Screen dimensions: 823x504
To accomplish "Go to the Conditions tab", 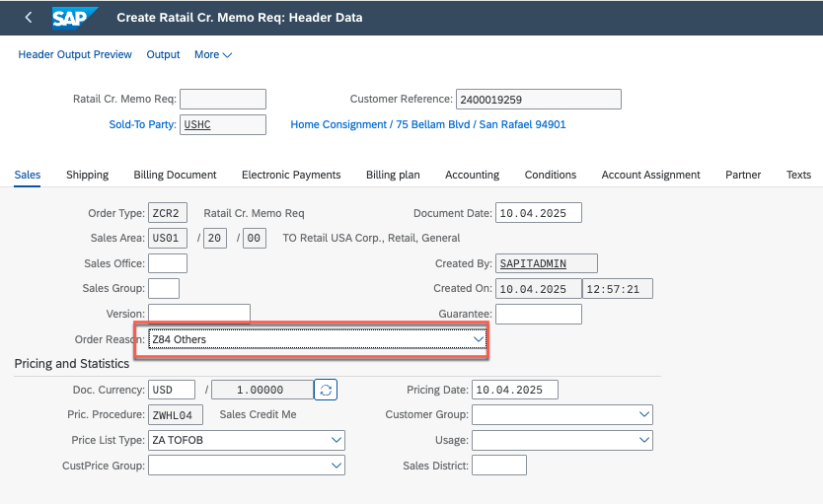I will coord(550,175).
